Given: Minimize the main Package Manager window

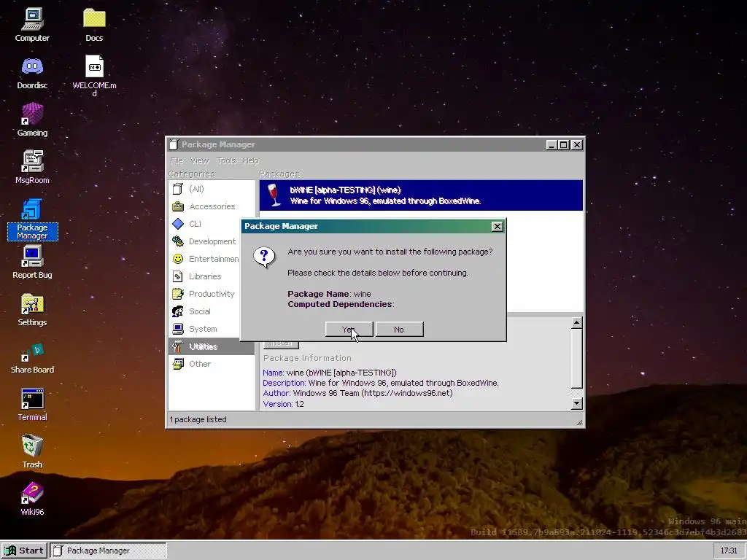Looking at the screenshot, I should pos(551,145).
